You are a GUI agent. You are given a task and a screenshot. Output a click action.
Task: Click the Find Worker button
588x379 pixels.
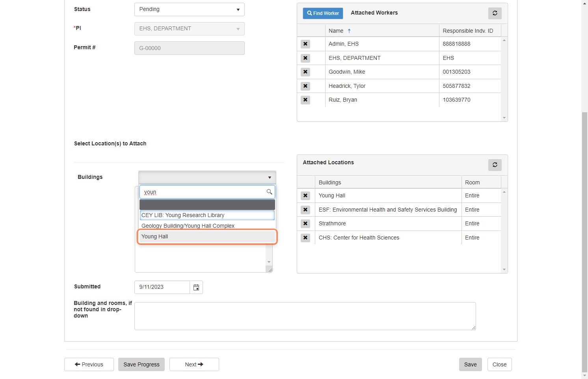coord(323,13)
